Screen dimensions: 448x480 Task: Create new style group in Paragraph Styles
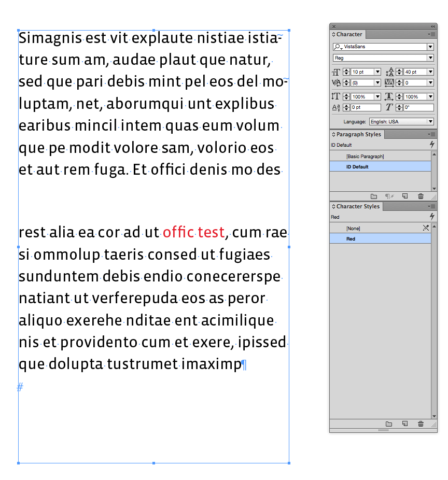click(373, 196)
